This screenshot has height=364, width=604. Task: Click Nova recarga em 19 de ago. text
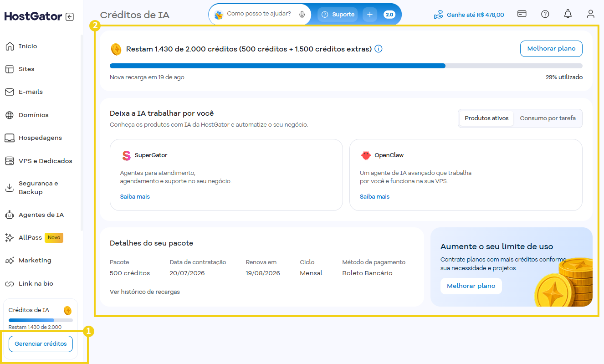[148, 77]
